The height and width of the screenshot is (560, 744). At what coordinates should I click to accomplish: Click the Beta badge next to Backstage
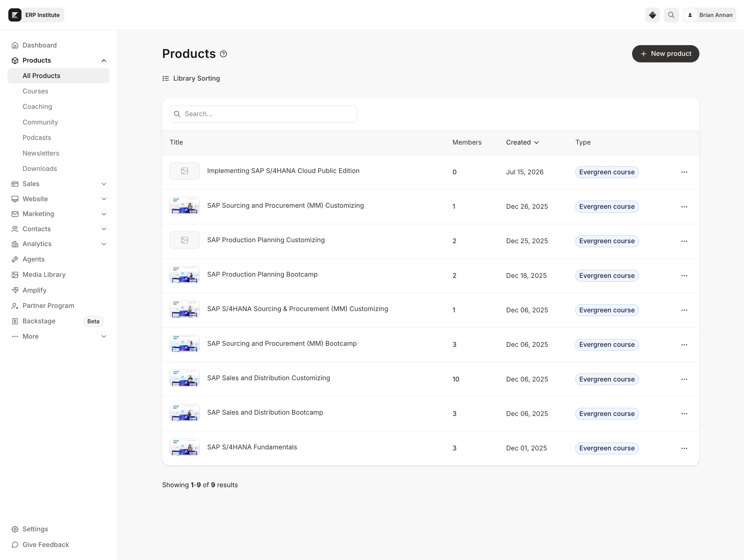pyautogui.click(x=93, y=321)
